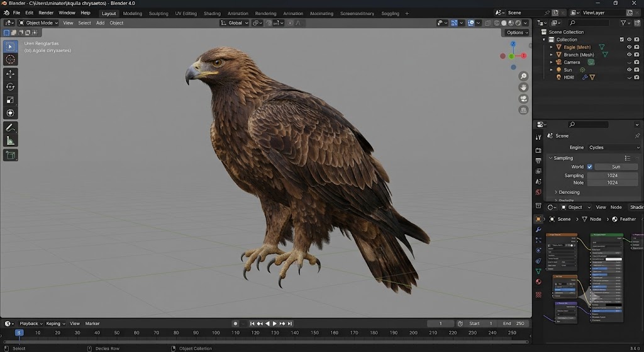This screenshot has height=352, width=644.
Task: Open Engine Cycles dropdown
Action: (614, 147)
